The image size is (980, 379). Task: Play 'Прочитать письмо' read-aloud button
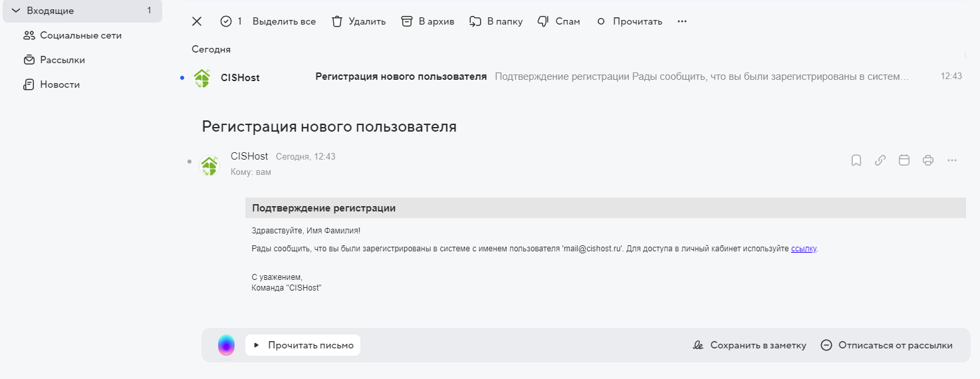pos(303,345)
